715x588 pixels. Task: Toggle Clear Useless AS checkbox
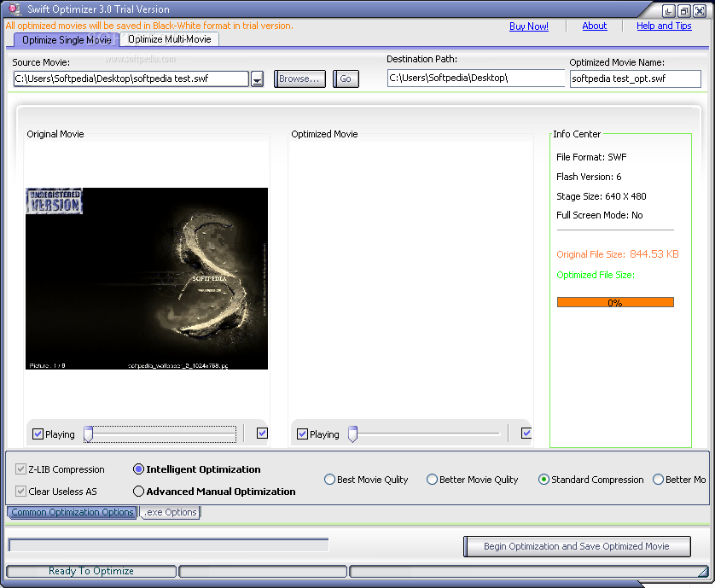click(x=20, y=492)
